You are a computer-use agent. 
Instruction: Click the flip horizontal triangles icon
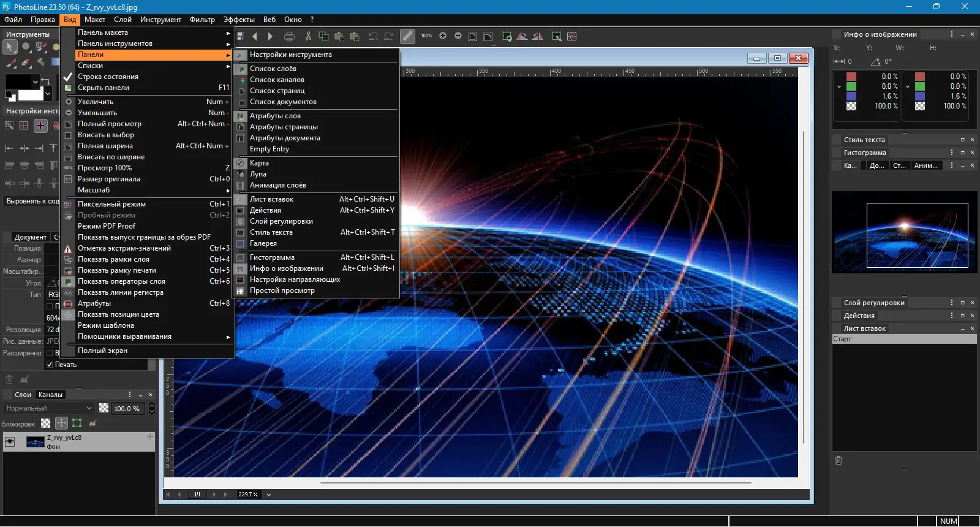pos(522,36)
